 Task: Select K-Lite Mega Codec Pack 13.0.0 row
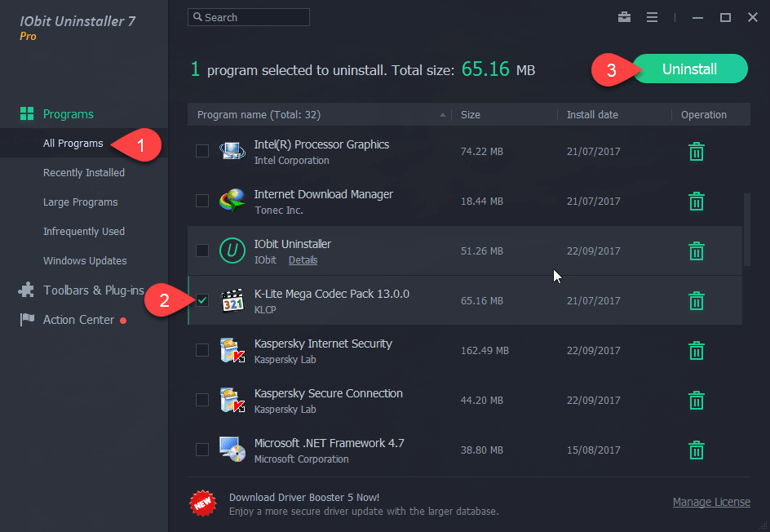[465, 300]
